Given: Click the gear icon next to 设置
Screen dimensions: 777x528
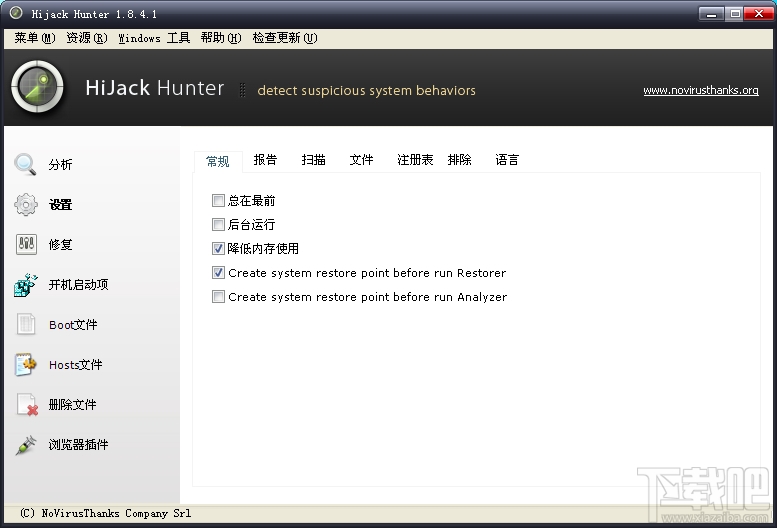Looking at the screenshot, I should pos(25,205).
